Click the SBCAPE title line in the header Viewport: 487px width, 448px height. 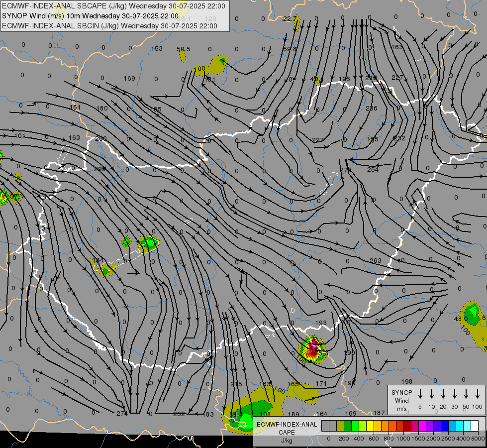(x=113, y=6)
